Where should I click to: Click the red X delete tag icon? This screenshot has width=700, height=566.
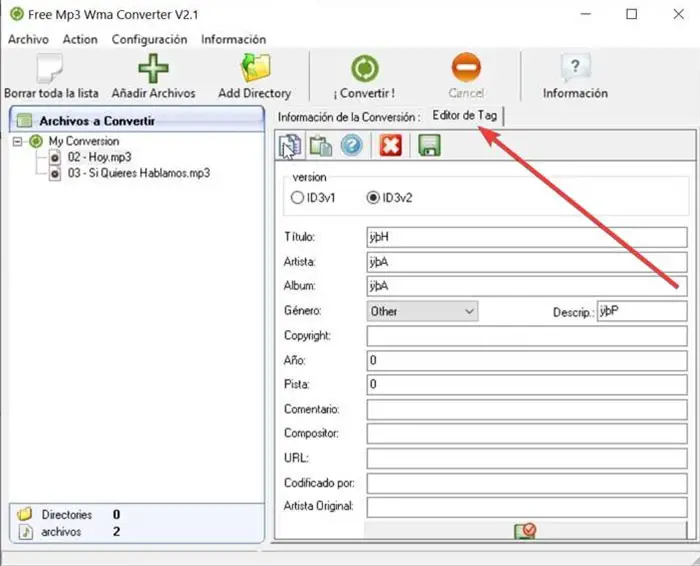click(390, 146)
